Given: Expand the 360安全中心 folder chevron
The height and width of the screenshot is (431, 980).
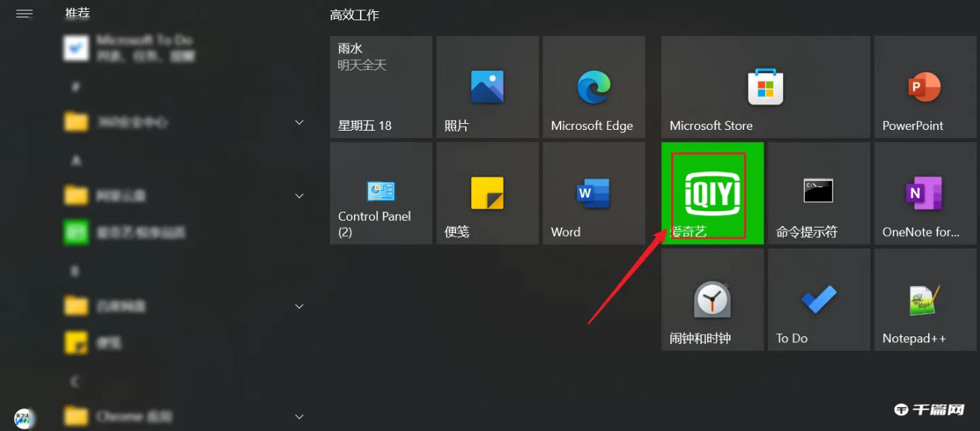Looking at the screenshot, I should (299, 122).
